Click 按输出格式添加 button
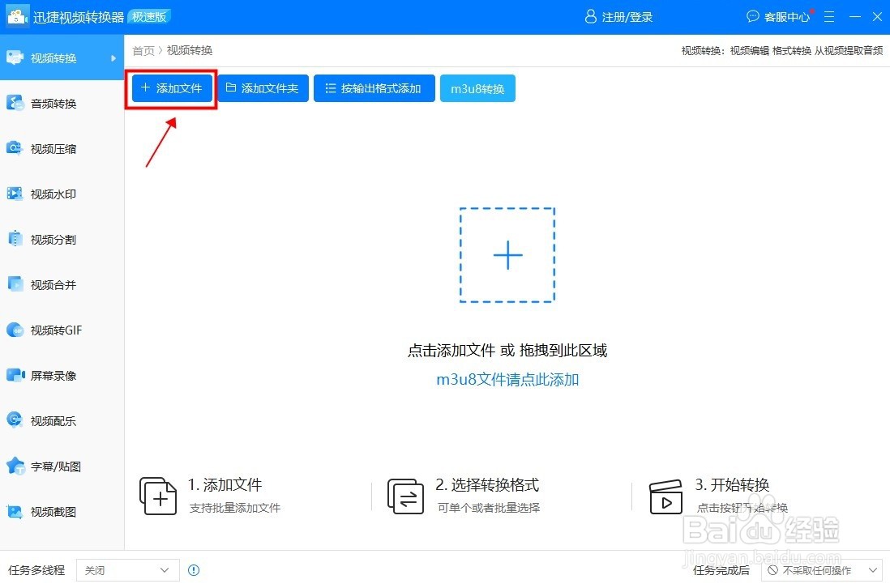 pos(374,88)
